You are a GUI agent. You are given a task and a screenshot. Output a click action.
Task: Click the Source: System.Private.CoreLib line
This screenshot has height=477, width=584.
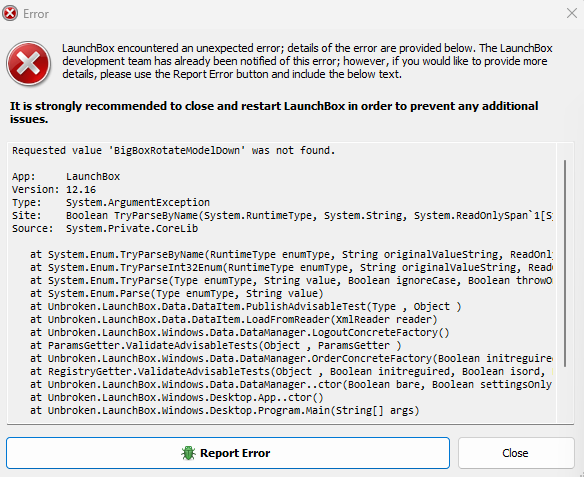pos(105,229)
